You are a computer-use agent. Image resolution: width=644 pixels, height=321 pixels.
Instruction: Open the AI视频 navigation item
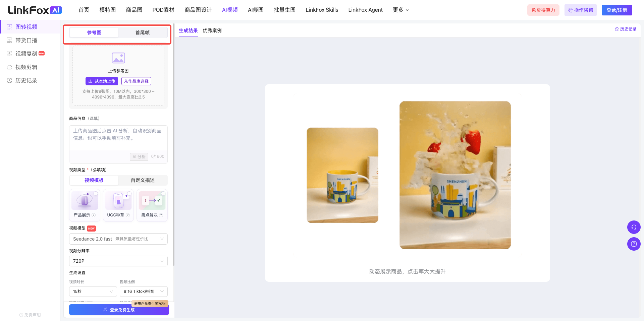[230, 10]
